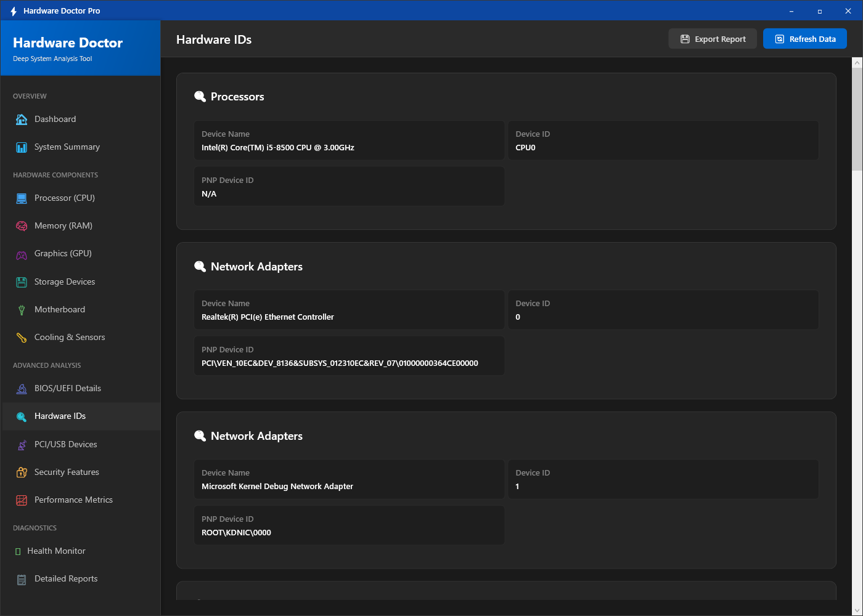Screen dimensions: 863x616
Task: Click the Security Features lock icon
Action: coord(22,472)
